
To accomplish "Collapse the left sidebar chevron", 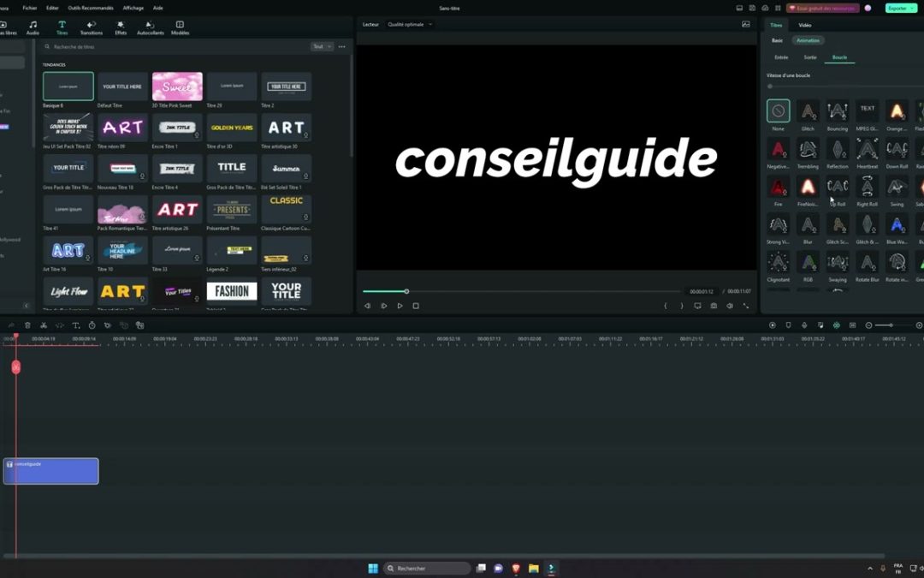I will point(26,306).
